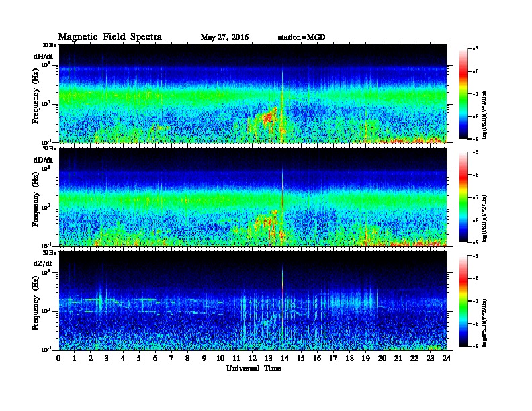Click the dD/dt spectrogram plot

tap(253, 197)
